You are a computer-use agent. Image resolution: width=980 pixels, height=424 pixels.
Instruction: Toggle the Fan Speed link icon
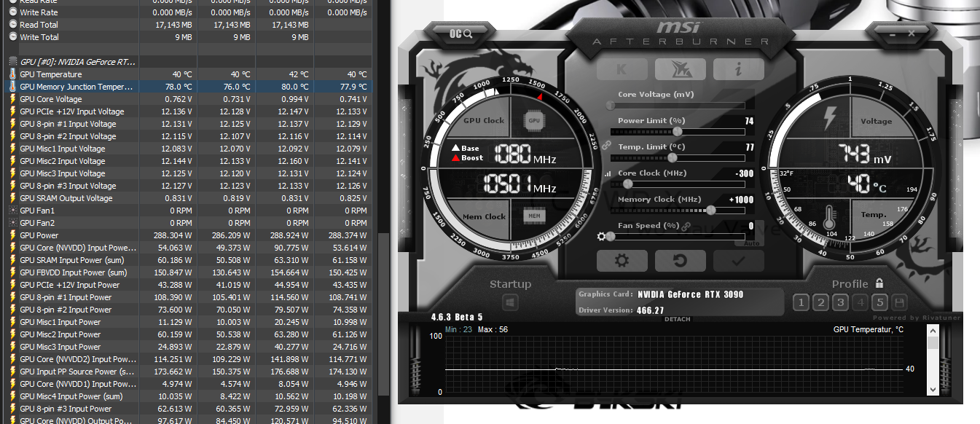685,226
